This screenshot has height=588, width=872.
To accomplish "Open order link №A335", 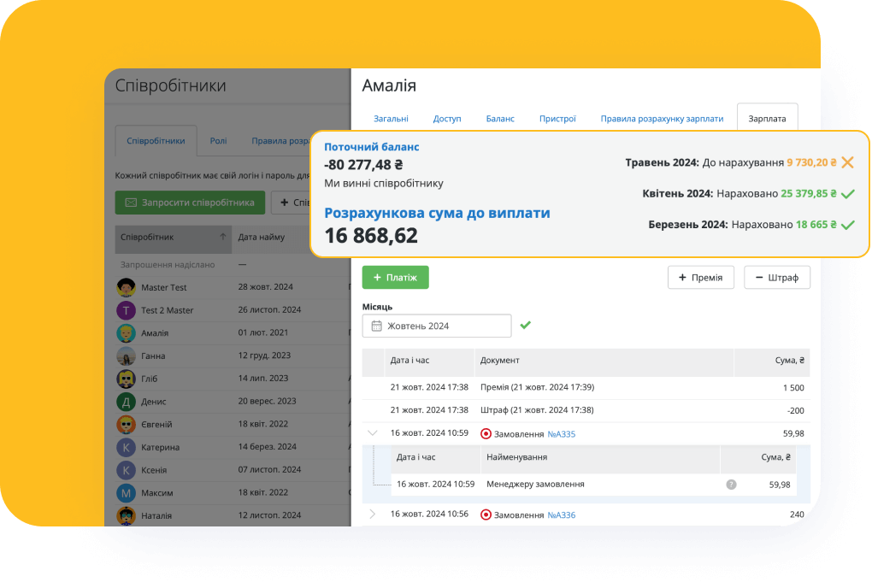I will click(x=561, y=434).
